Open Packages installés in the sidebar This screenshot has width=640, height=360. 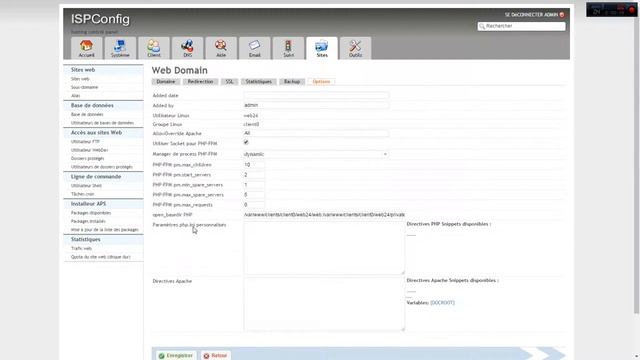point(88,221)
